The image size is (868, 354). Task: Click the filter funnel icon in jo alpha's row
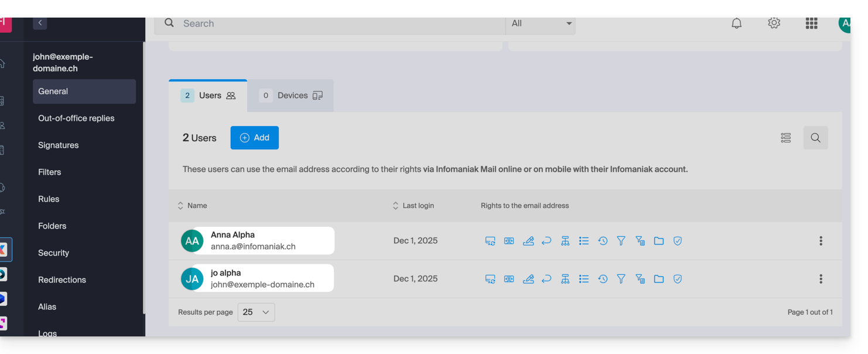click(x=621, y=279)
